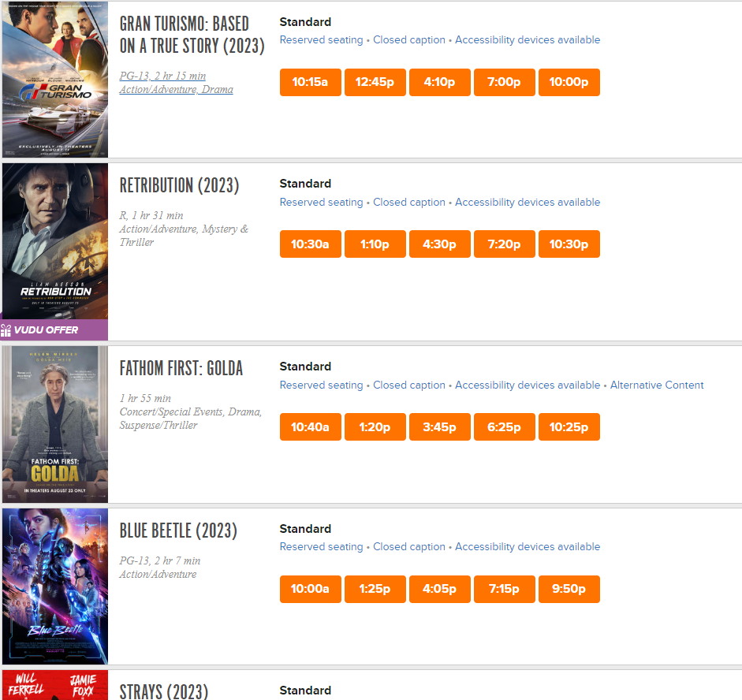
Task: Open the Strays (2023) title
Action: pyautogui.click(x=164, y=691)
